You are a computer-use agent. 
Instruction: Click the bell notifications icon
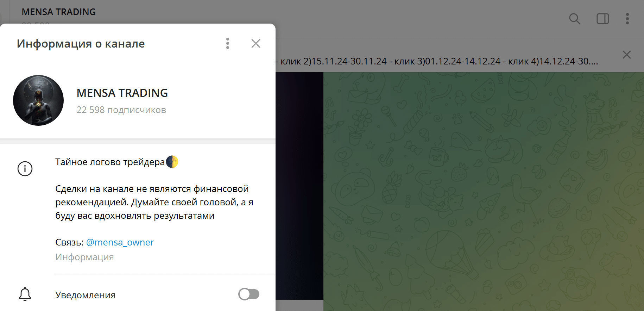25,294
